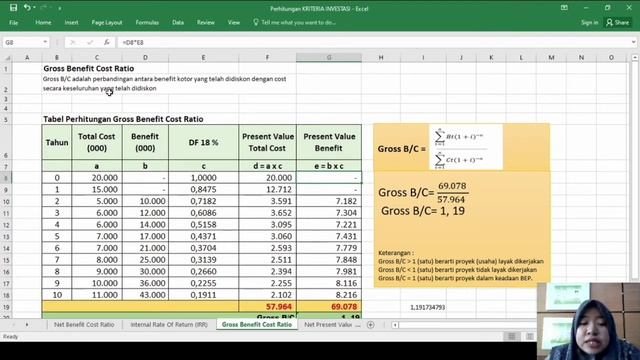Click the Enter checkmark formula icon
This screenshot has width=640, height=360.
(90, 42)
